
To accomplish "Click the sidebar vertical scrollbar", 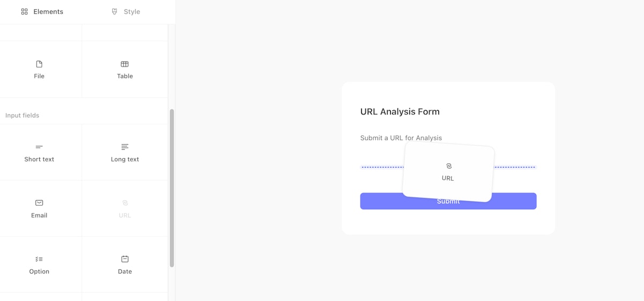I will (x=172, y=188).
